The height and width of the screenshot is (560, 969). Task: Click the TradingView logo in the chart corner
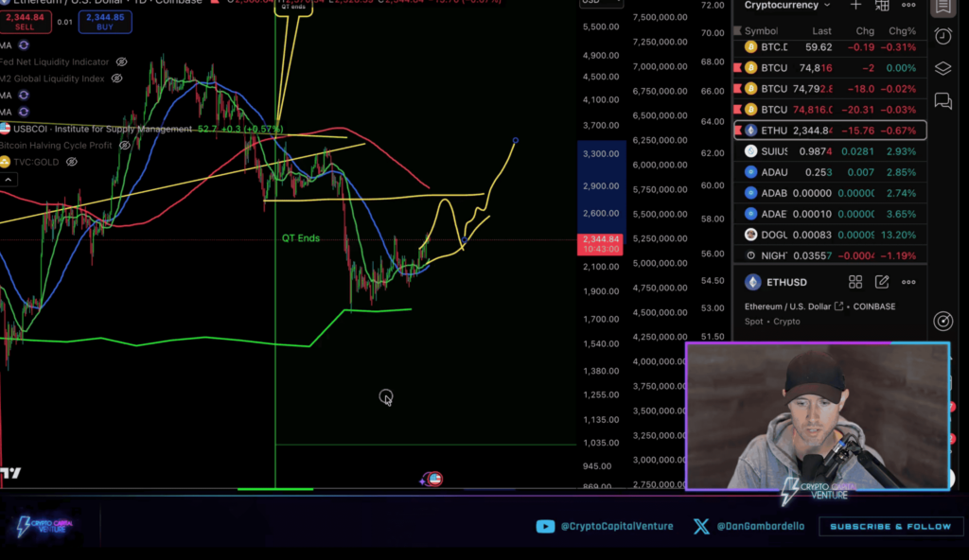tap(10, 474)
